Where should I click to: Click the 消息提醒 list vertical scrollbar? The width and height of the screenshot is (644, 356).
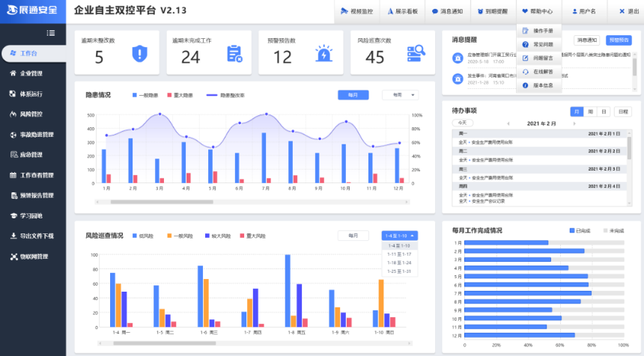634,67
